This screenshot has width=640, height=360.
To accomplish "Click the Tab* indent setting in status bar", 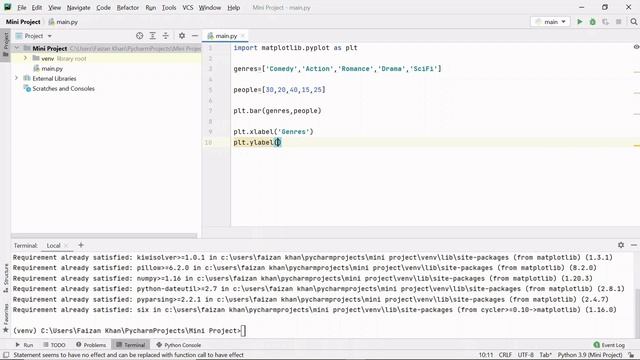I will click(545, 355).
